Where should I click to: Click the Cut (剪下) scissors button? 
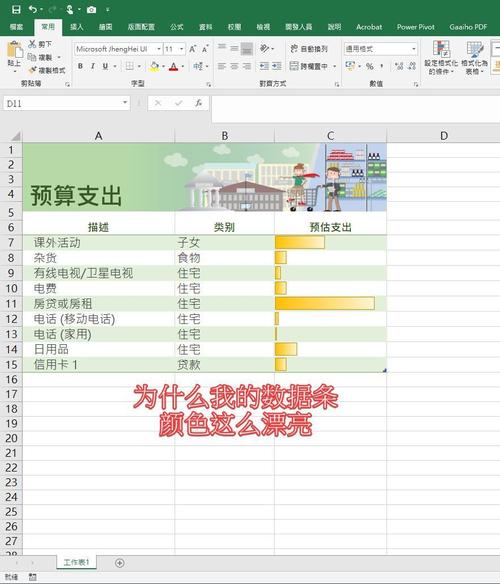(x=39, y=44)
